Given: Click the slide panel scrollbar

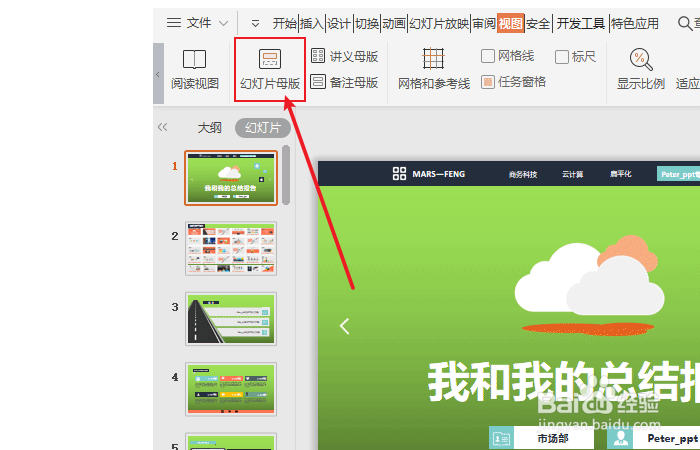Looking at the screenshot, I should [286, 175].
